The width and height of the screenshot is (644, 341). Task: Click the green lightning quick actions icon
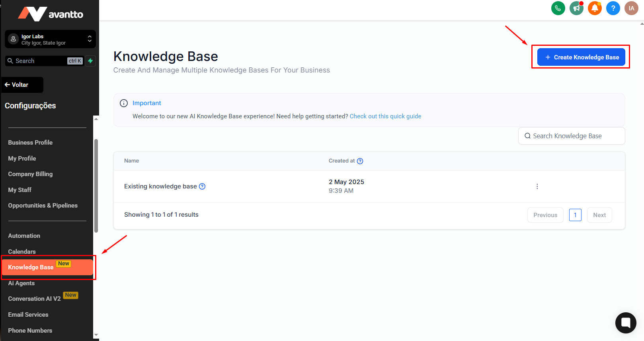[90, 61]
